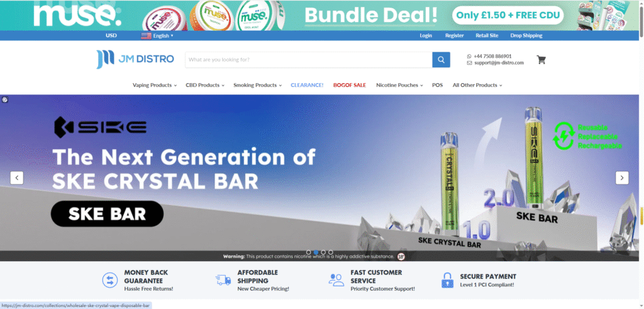Click the search magnifier button
This screenshot has width=644, height=309.
[x=441, y=60]
